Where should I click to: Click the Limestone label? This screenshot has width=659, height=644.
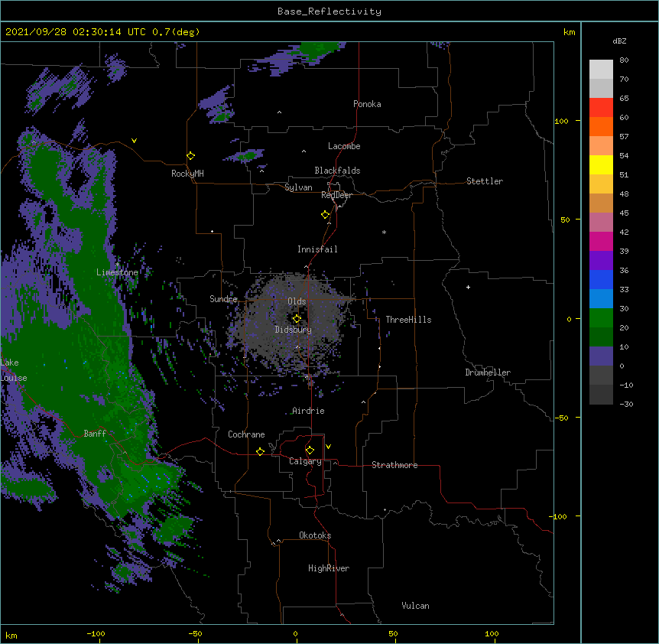click(117, 272)
